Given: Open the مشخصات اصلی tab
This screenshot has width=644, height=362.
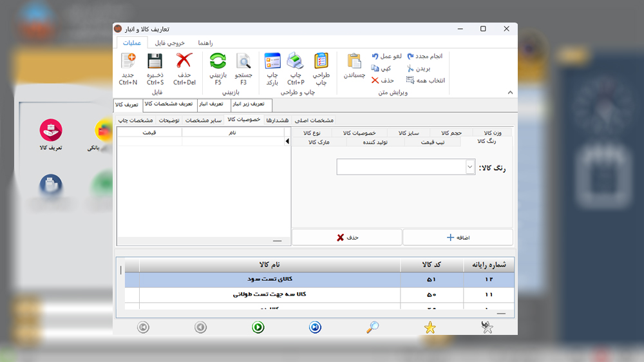Looking at the screenshot, I should pos(314,120).
